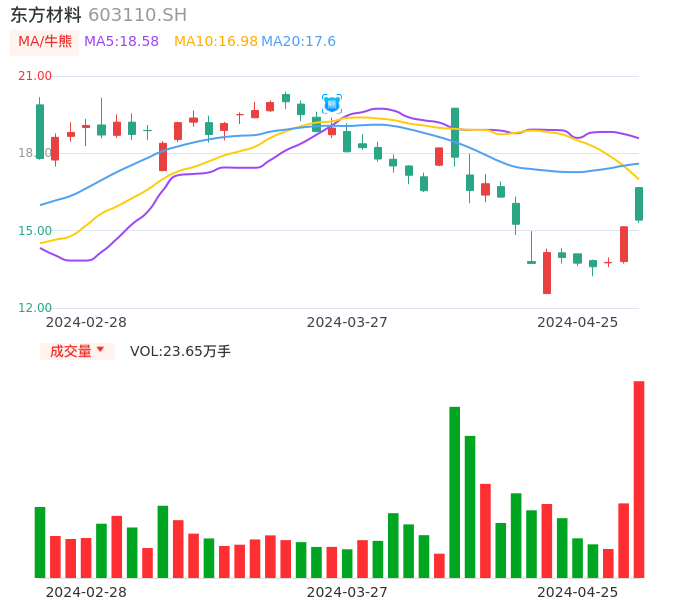The width and height of the screenshot is (686, 606).
Task: Click the 2024-02-28 date under volume chart
Action: [86, 592]
